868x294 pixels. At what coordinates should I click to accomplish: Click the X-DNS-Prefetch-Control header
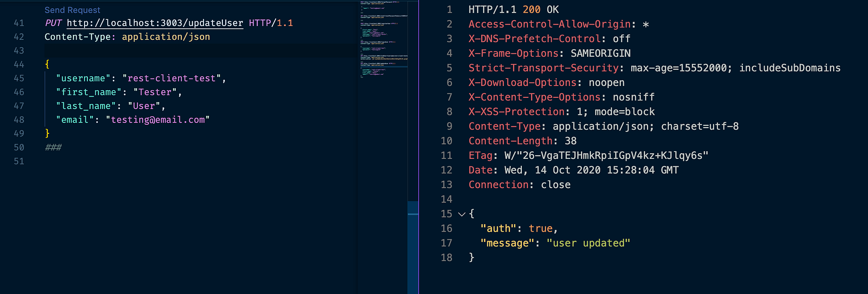click(x=549, y=39)
